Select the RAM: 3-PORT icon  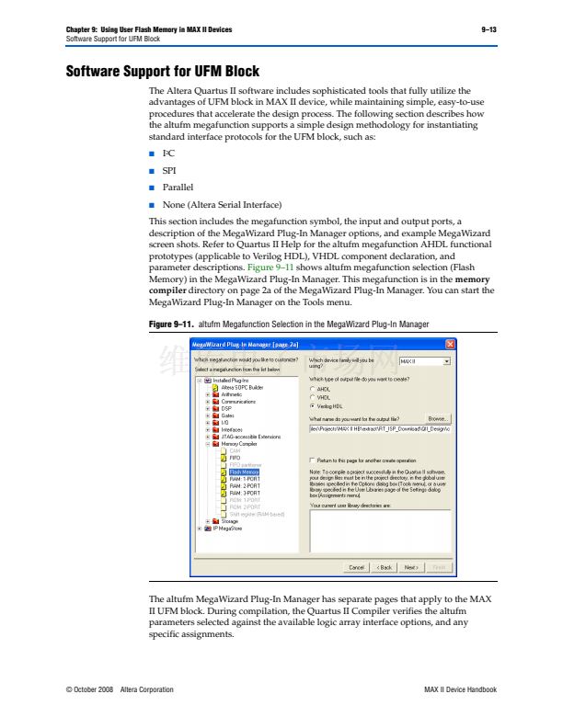point(224,493)
